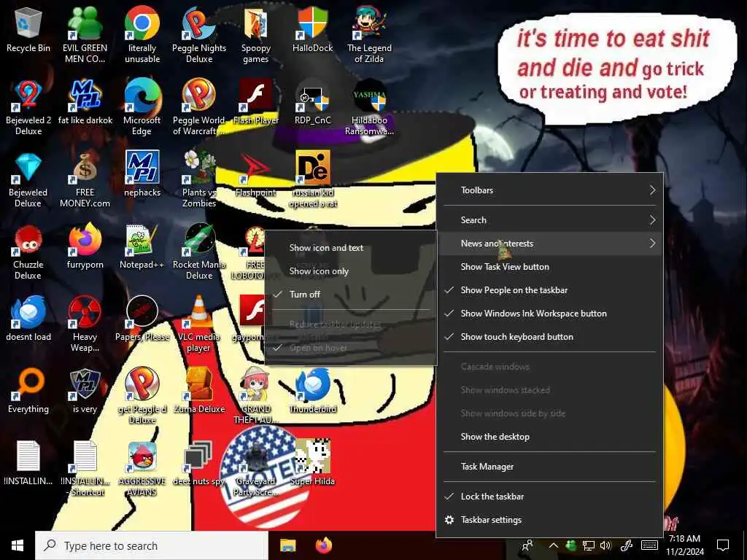This screenshot has height=560, width=747.
Task: Open Task Manager from context menu
Action: click(550, 467)
